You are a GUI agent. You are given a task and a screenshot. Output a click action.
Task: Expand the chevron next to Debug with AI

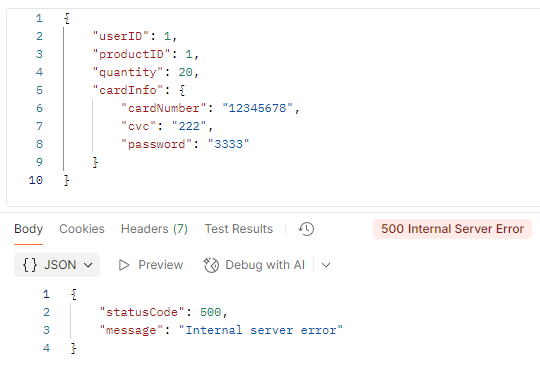[326, 265]
